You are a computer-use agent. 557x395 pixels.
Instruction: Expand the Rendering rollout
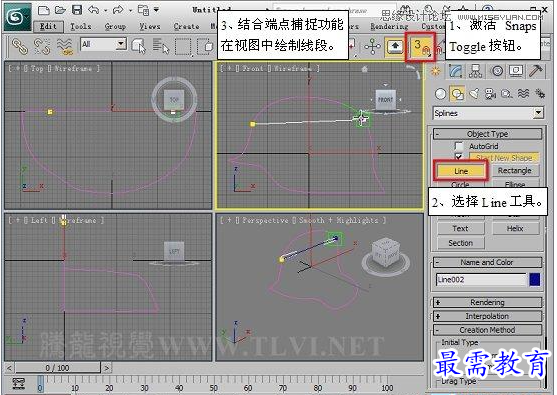point(487,303)
